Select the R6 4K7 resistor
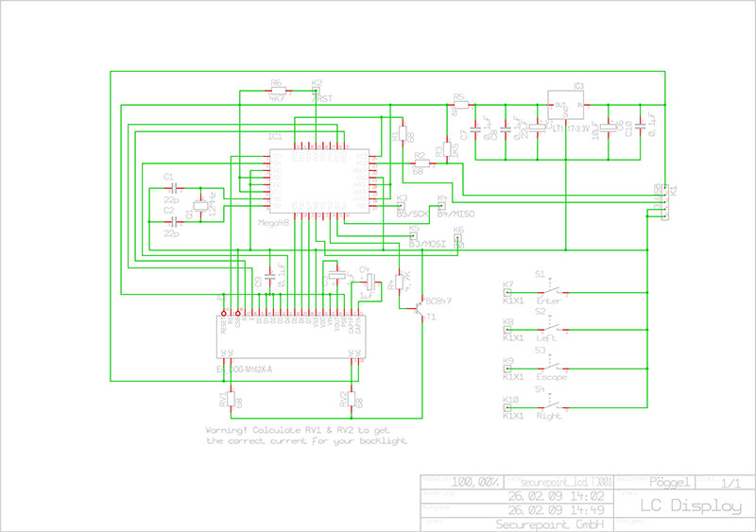 click(x=278, y=90)
